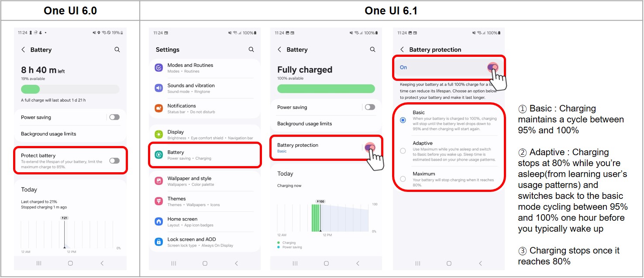
Task: Tap the Lock screen and AOD icon
Action: (x=158, y=242)
